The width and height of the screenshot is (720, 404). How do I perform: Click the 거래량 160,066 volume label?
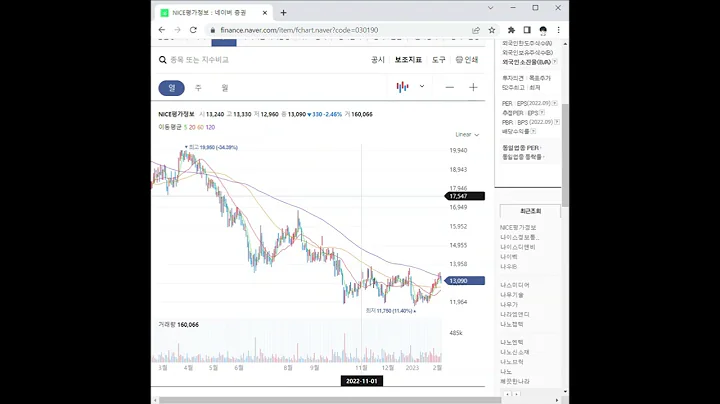(179, 325)
